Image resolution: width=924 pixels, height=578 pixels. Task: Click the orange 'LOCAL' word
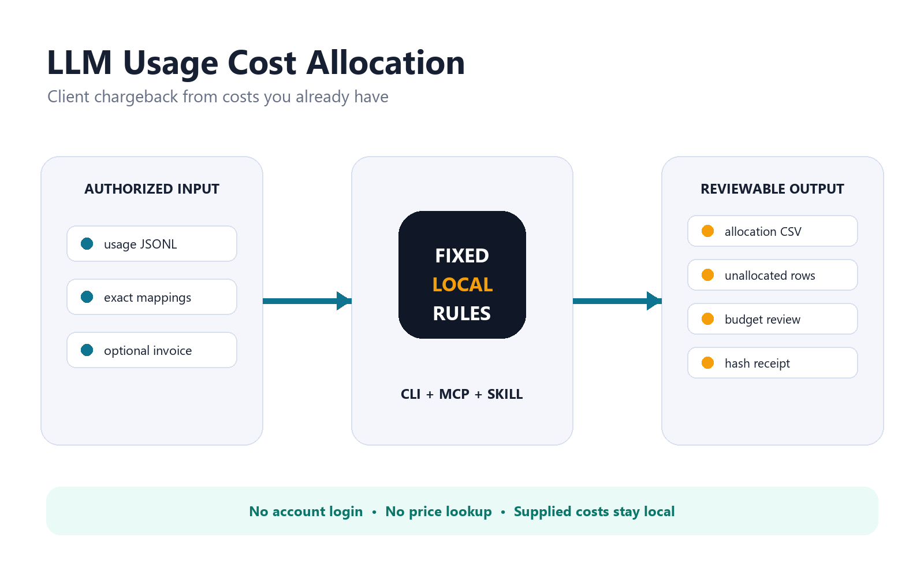coord(462,284)
